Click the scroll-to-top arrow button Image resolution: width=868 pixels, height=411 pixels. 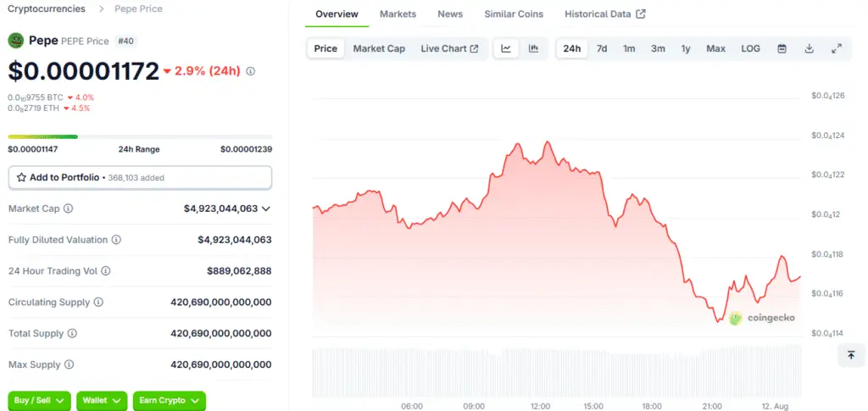(851, 355)
